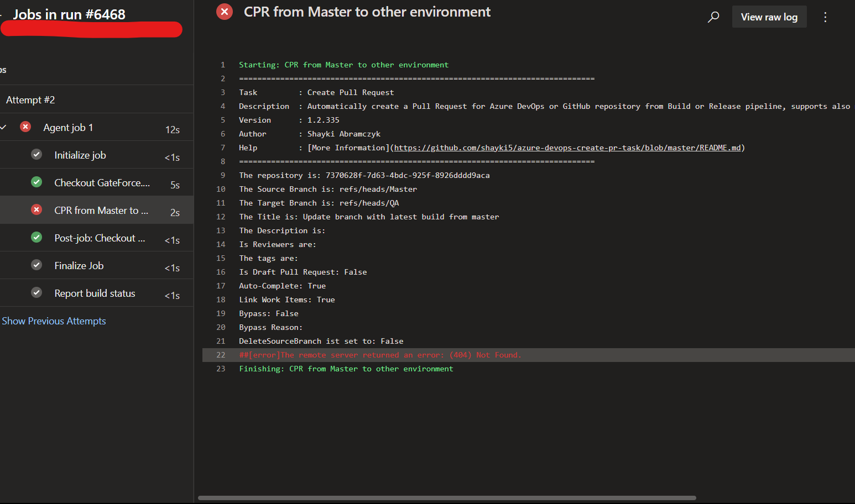The height and width of the screenshot is (504, 855).
Task: Expand the Attempt #2 section
Action: 30,99
